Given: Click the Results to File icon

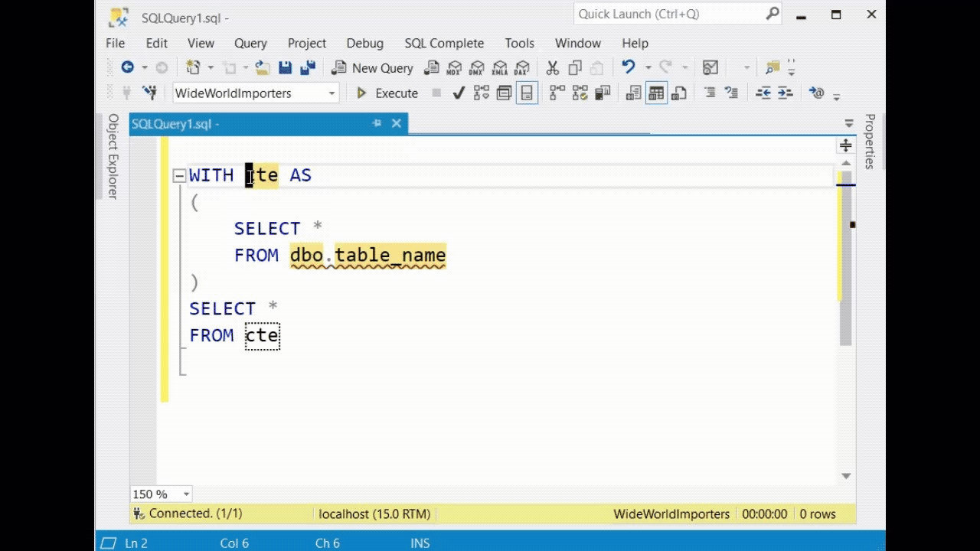Looking at the screenshot, I should [679, 93].
